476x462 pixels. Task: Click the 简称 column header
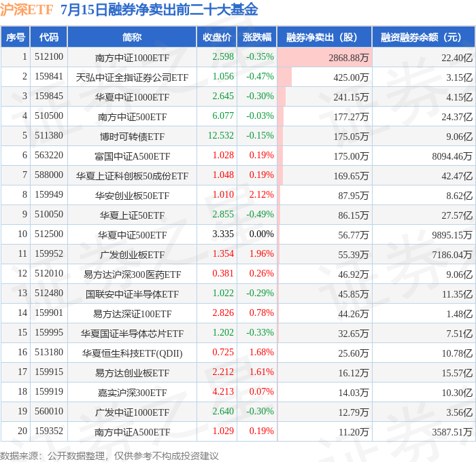point(132,37)
